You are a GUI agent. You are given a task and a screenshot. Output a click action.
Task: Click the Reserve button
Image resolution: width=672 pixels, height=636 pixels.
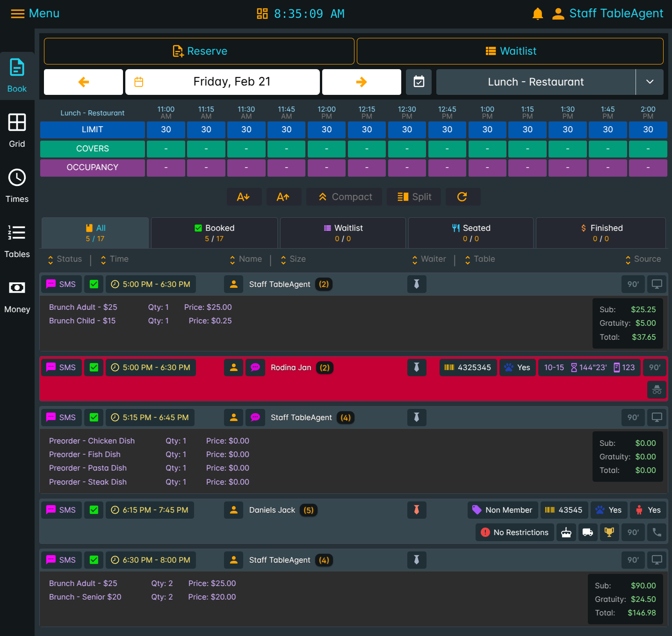coord(199,51)
